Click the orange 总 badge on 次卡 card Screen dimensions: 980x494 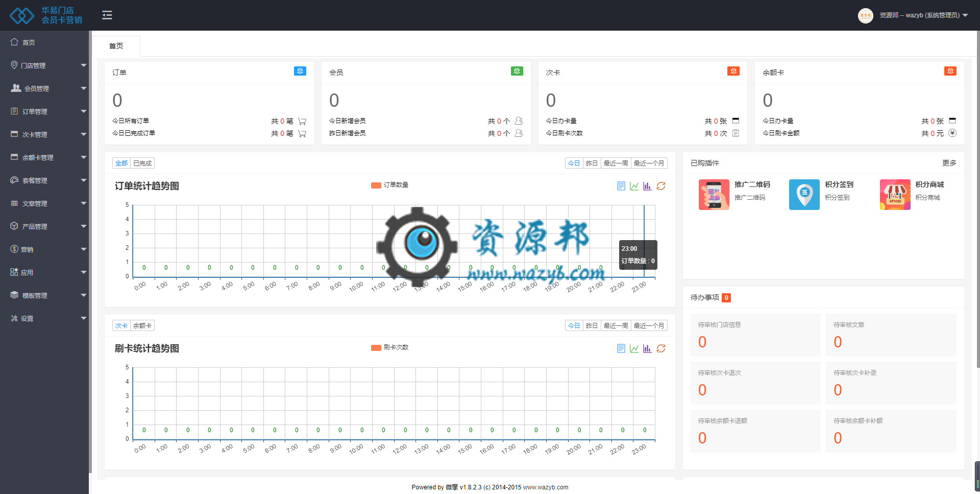(x=733, y=71)
